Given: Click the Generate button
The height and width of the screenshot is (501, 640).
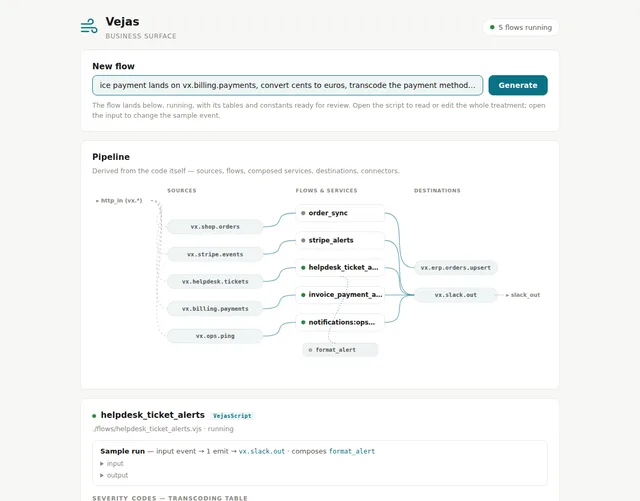Looking at the screenshot, I should [x=518, y=85].
